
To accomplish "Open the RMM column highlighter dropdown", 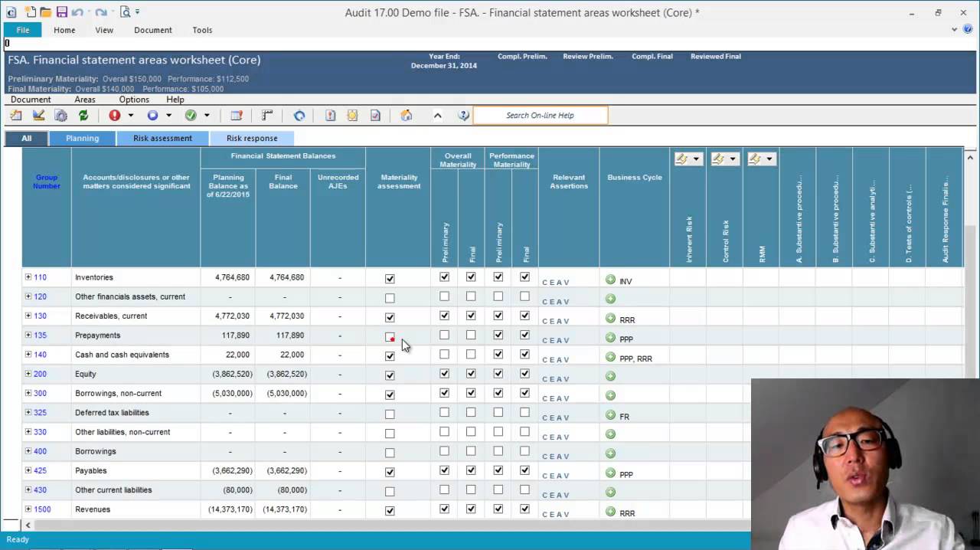I will click(x=769, y=159).
